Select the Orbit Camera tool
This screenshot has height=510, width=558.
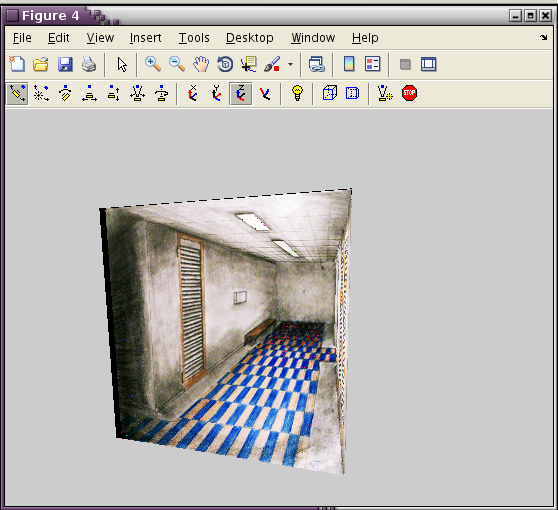point(17,94)
